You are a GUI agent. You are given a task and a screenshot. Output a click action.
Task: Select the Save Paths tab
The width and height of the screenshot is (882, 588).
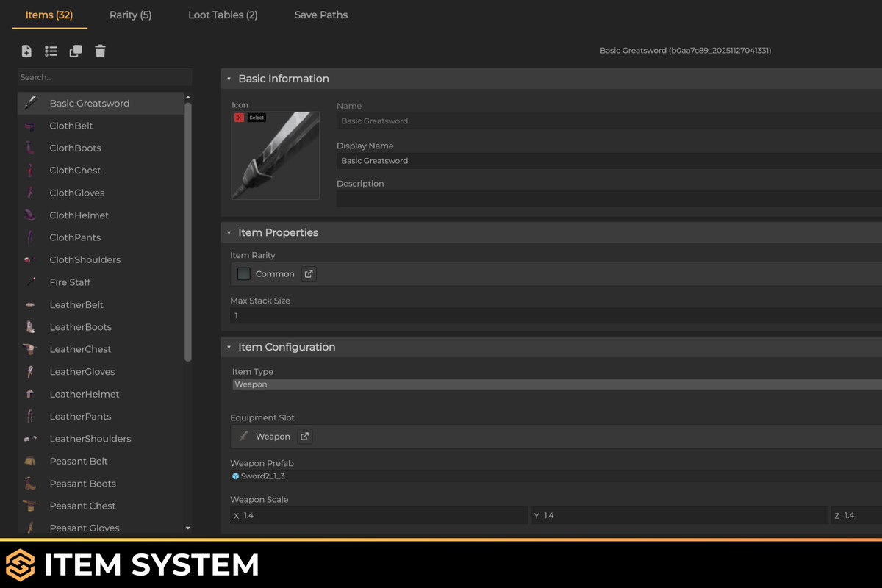320,15
